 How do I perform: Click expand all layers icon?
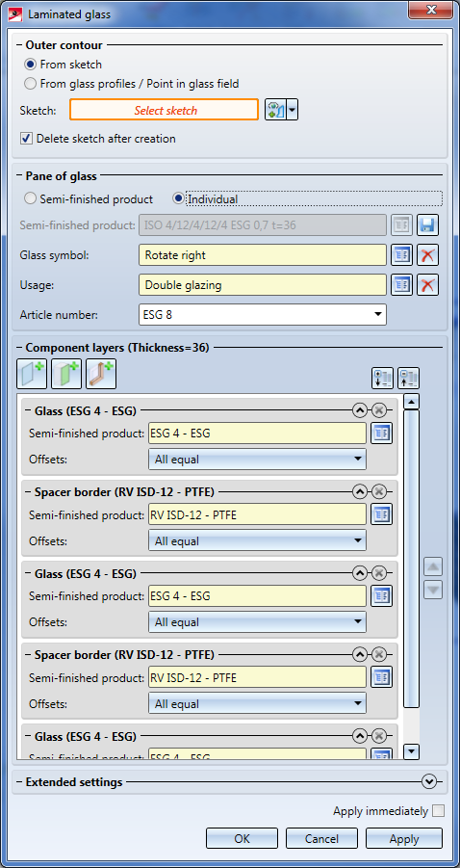click(383, 378)
